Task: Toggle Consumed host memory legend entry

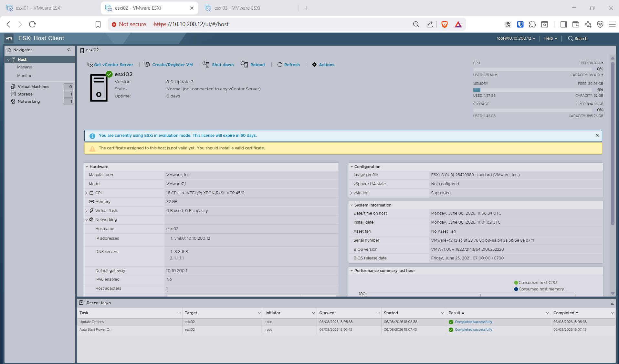Action: (540, 289)
